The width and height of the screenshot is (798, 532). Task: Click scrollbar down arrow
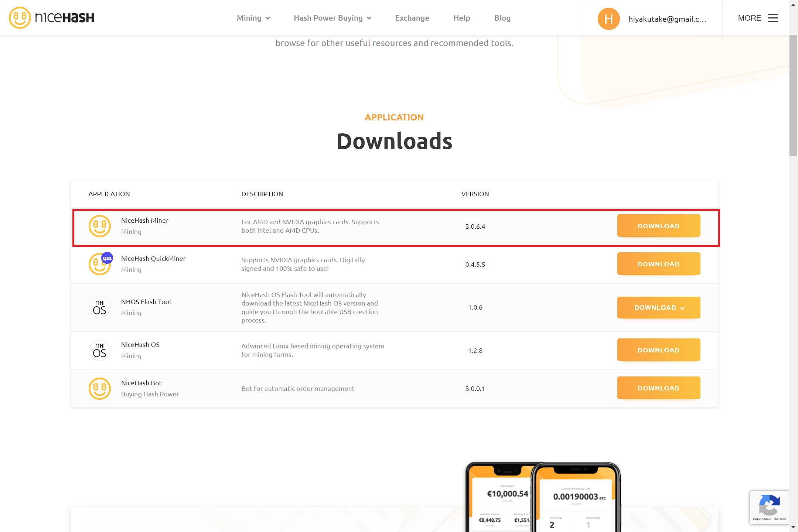tap(793, 528)
